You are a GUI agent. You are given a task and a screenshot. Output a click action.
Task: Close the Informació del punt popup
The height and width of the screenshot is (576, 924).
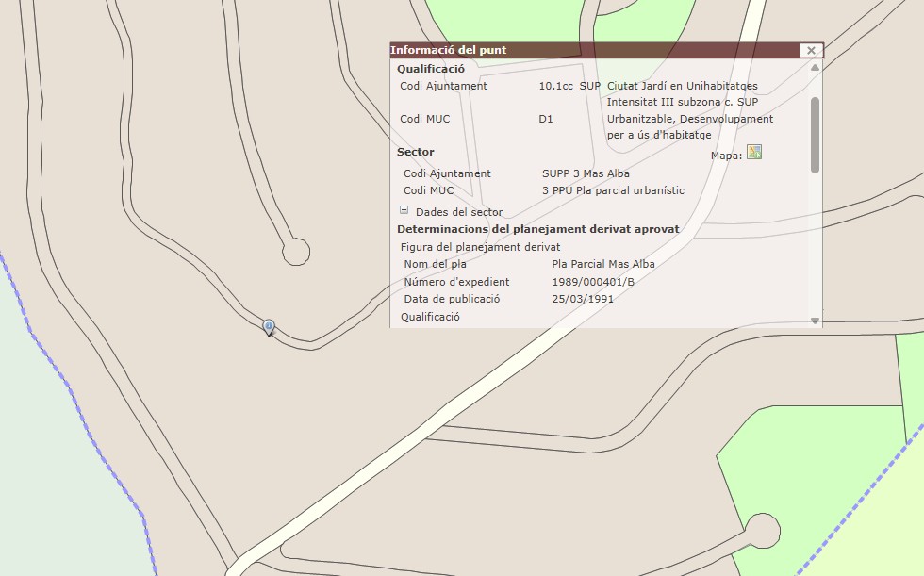pyautogui.click(x=810, y=51)
